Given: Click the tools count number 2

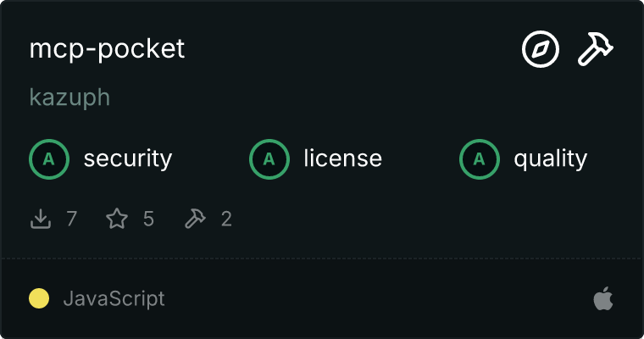Looking at the screenshot, I should pos(226,220).
